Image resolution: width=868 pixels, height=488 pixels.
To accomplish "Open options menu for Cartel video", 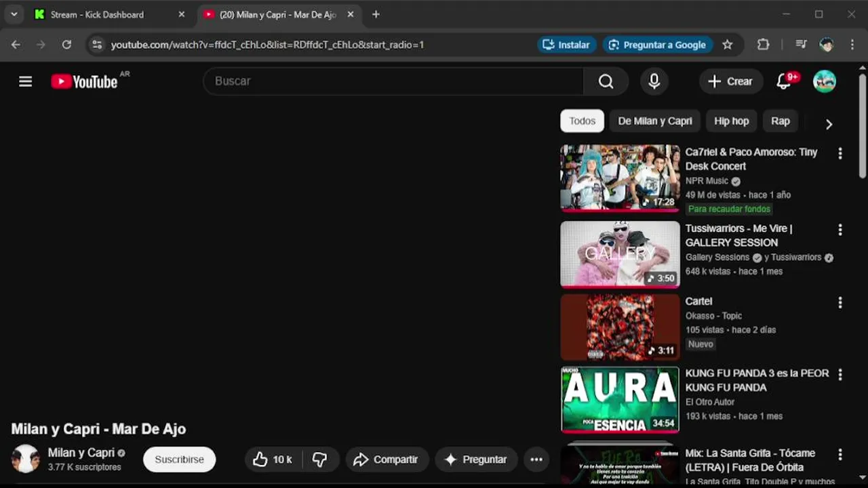I will pos(840,303).
